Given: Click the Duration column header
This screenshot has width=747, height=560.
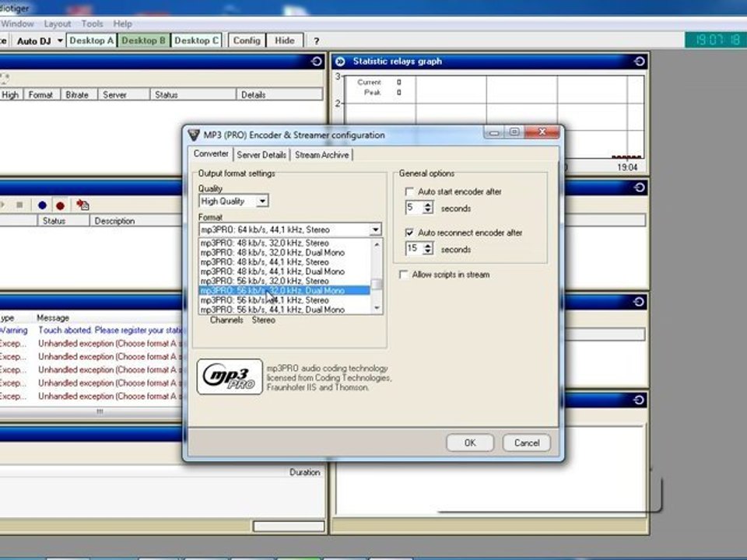Looking at the screenshot, I should click(x=305, y=472).
